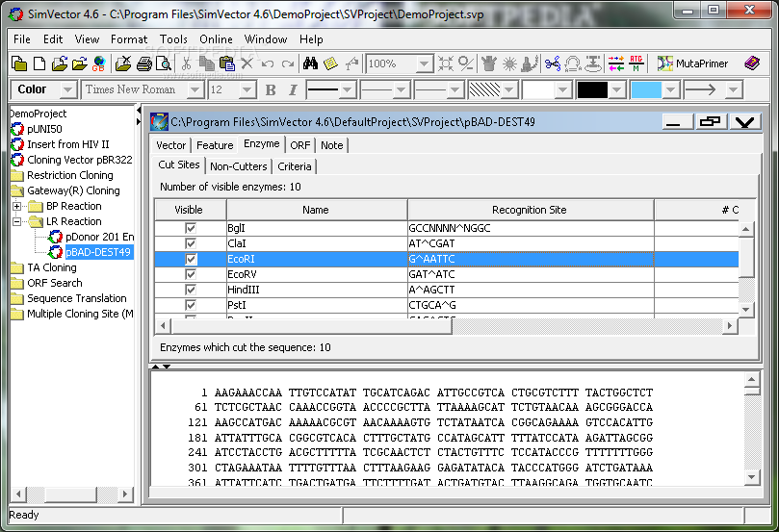This screenshot has height=532, width=779.
Task: Open the Format menu
Action: [x=129, y=39]
